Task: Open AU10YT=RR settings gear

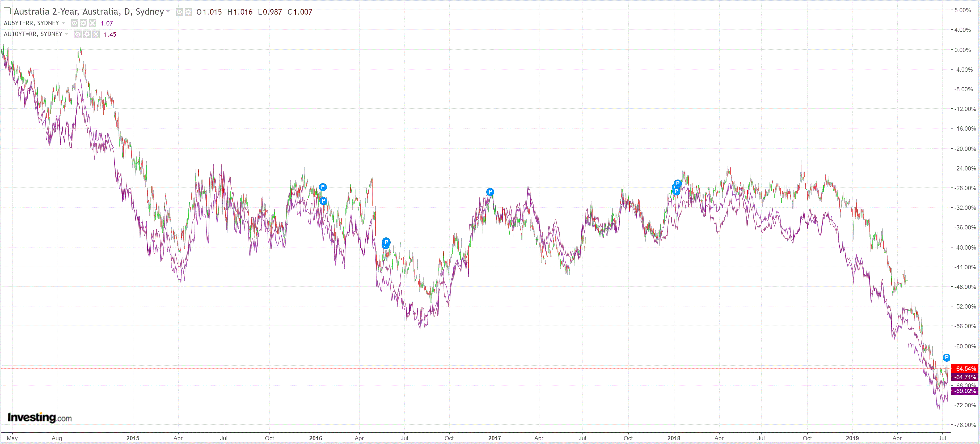Action: (x=87, y=34)
